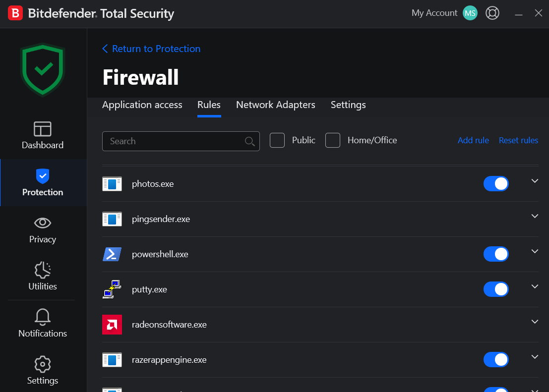Viewport: 549px width, 392px height.
Task: Focus the rules Search field
Action: pyautogui.click(x=181, y=141)
